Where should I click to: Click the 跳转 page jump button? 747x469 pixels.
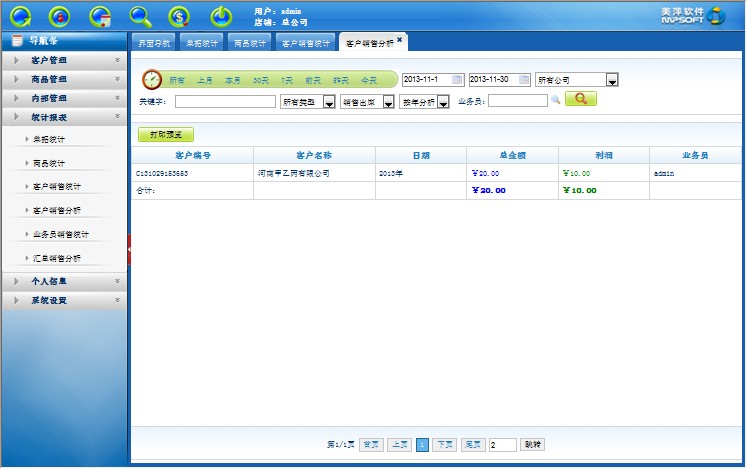click(x=533, y=444)
